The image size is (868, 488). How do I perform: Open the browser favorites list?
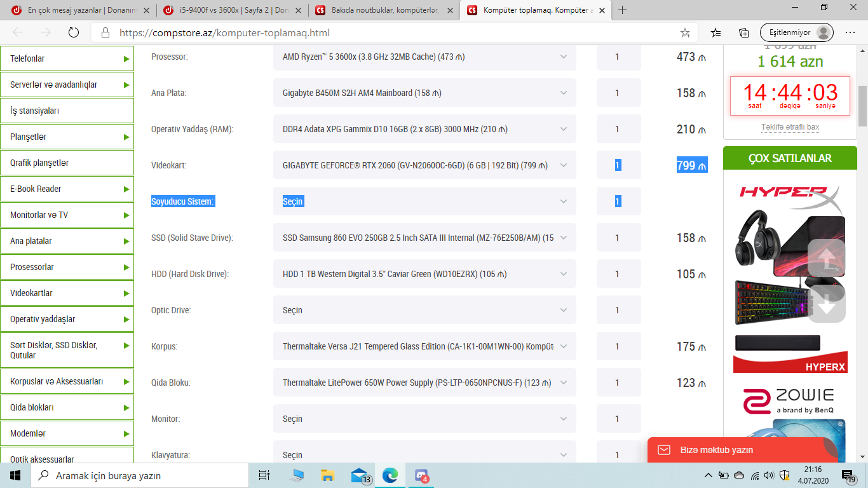pos(716,32)
